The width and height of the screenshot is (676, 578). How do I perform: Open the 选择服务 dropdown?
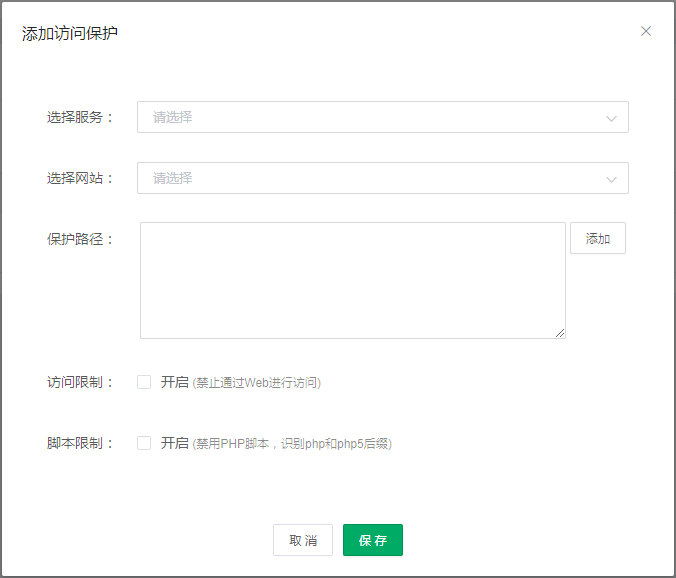382,117
